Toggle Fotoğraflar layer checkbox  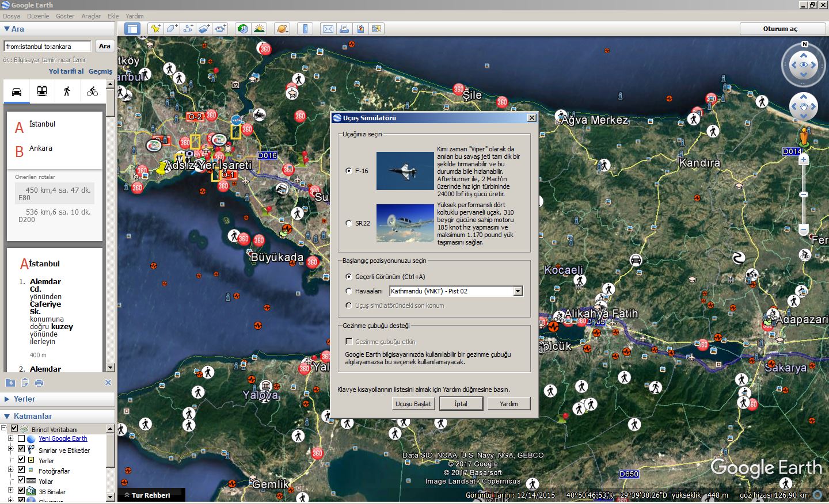click(21, 469)
